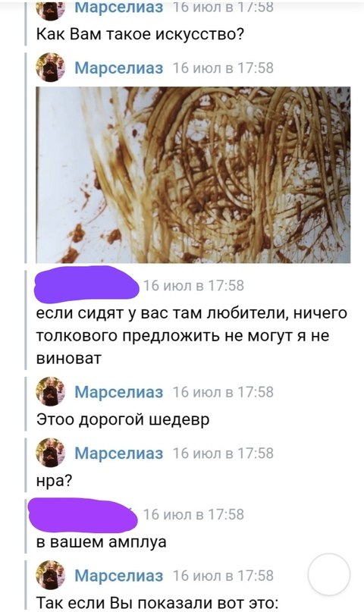
Task: Click Марселиаз avatar above the painting image
Action: [50, 67]
